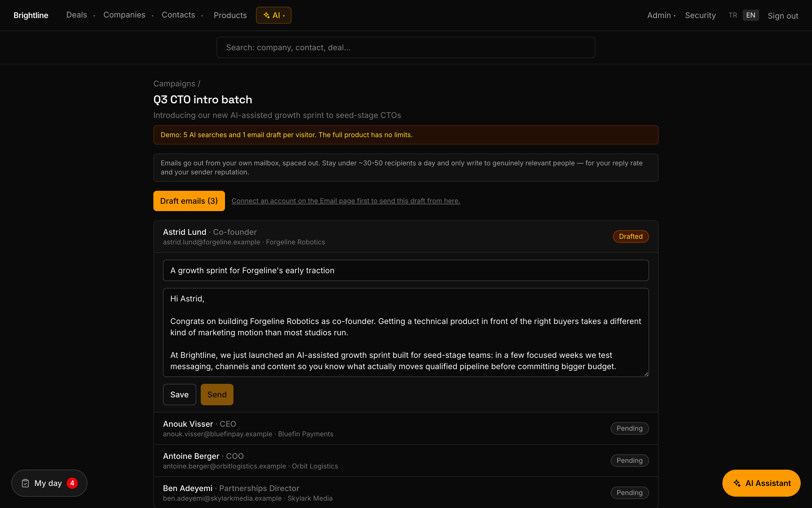Click the Draft emails (3) button
Viewport: 812px width, 508px height.
tap(189, 201)
